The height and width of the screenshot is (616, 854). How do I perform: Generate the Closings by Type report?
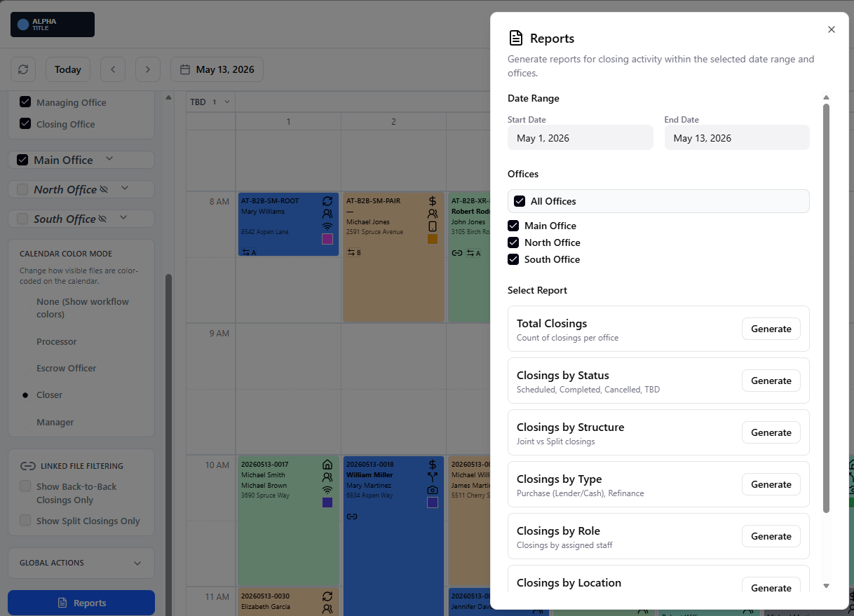(x=771, y=484)
